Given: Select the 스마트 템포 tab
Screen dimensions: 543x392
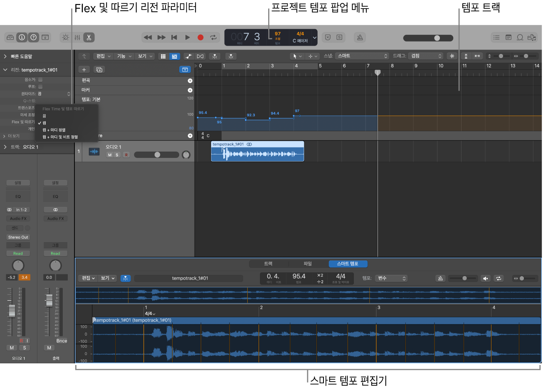Looking at the screenshot, I should pos(348,264).
